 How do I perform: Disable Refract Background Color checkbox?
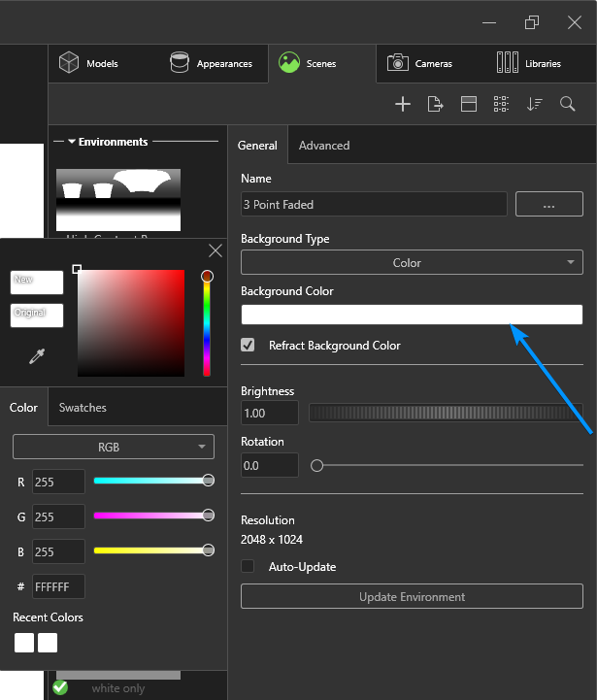249,345
